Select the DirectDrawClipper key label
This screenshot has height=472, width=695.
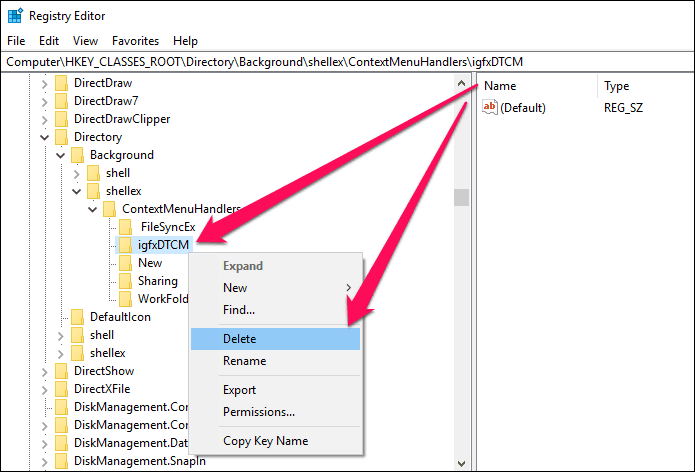point(122,119)
